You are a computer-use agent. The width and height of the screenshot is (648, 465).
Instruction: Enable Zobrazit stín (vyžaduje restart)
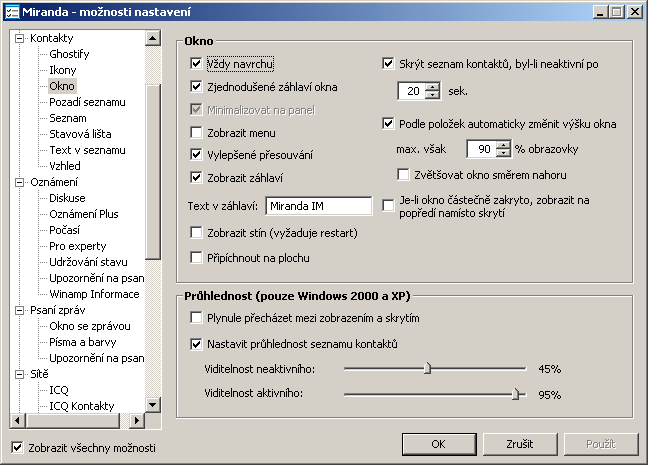point(196,233)
